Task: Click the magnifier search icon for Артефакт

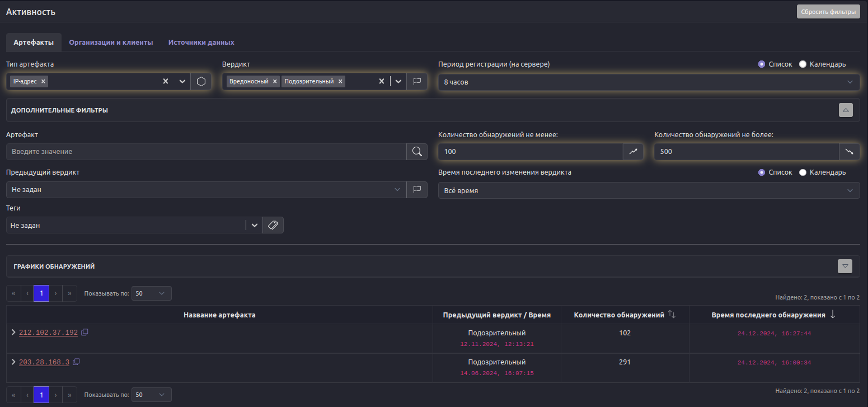Action: tap(417, 152)
